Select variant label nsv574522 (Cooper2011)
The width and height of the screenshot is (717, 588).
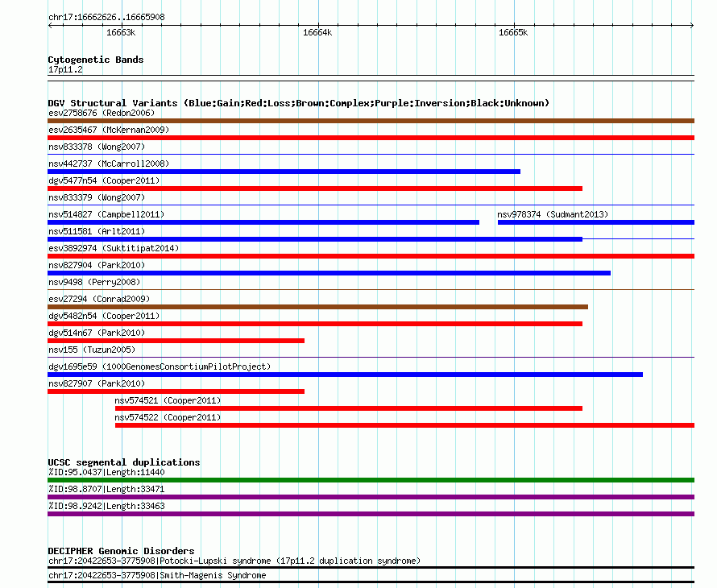tap(168, 417)
